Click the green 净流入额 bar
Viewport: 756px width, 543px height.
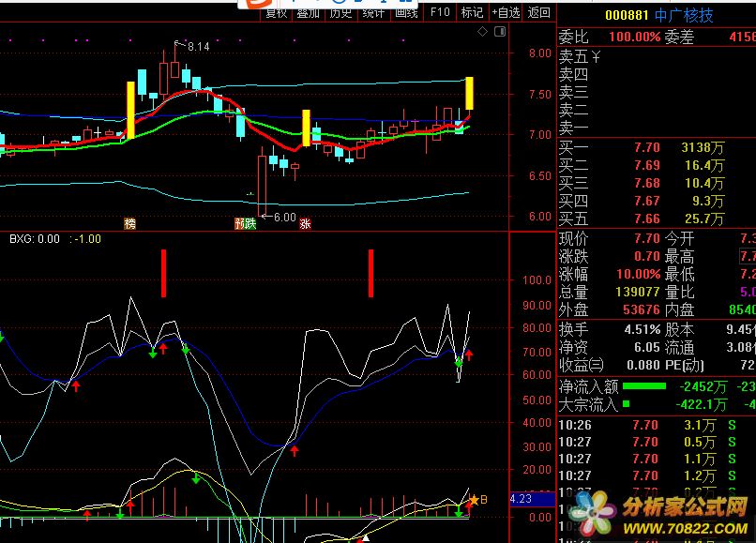coord(649,386)
